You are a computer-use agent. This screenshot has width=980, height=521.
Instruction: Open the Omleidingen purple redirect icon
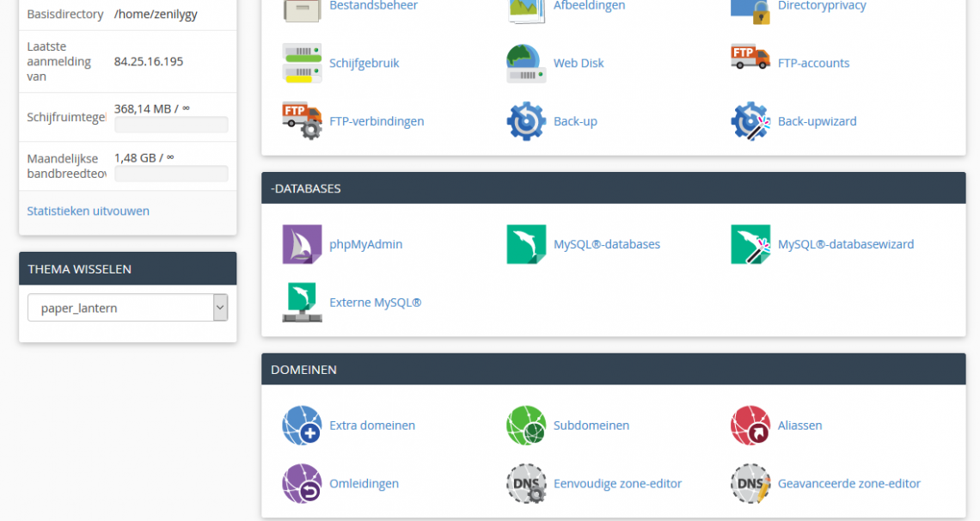coord(302,483)
